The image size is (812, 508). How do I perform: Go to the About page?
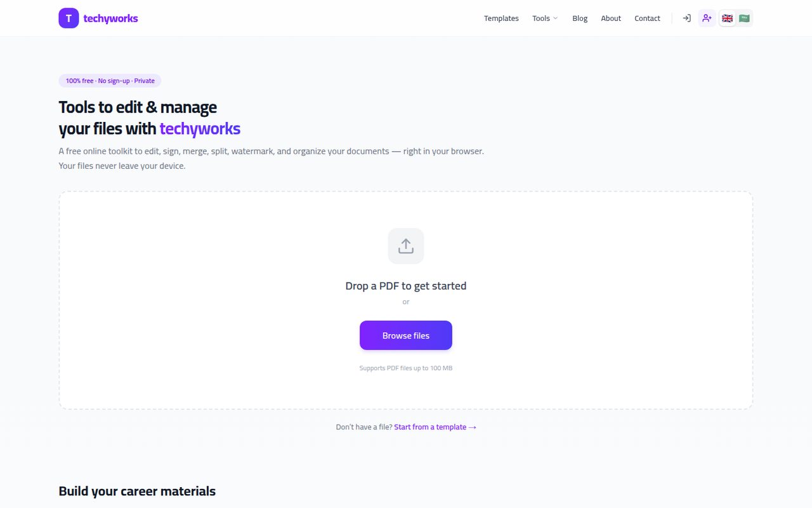pyautogui.click(x=611, y=18)
